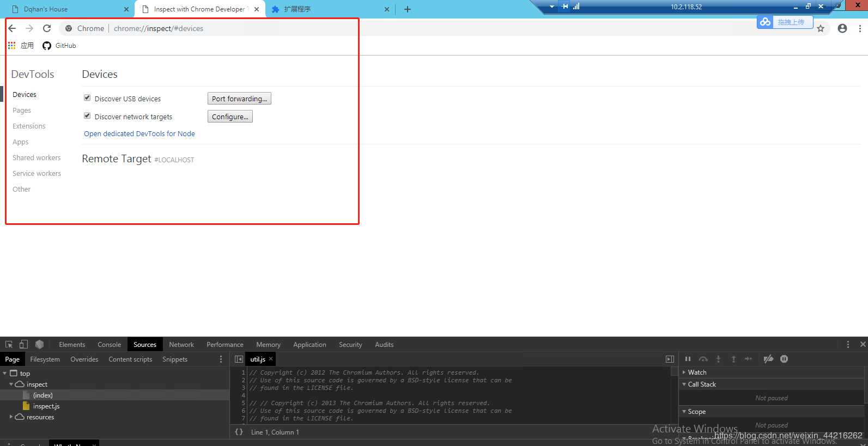This screenshot has width=868, height=446.
Task: Open dedicated DevTools for Node link
Action: (x=139, y=133)
